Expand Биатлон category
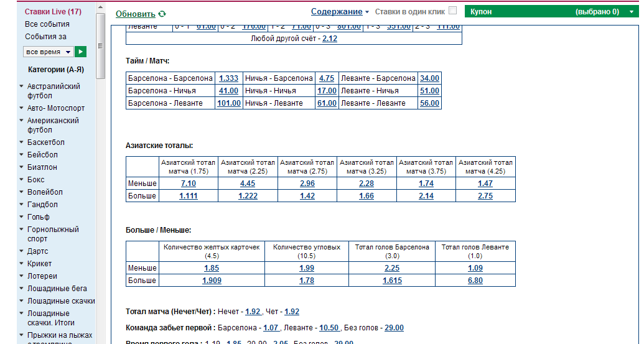The height and width of the screenshot is (344, 644). click(21, 167)
